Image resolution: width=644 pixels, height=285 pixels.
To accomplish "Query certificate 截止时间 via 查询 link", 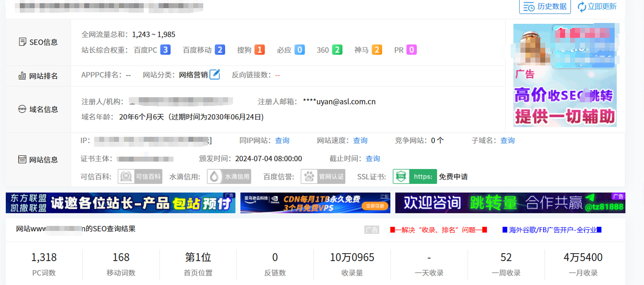I will [373, 159].
